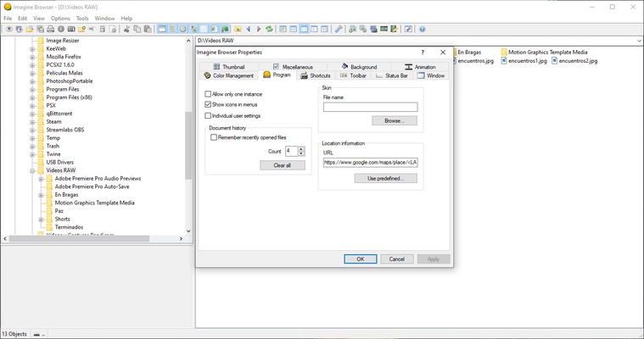Increase the Count spinner value
Viewport: 644px width, 339px height.
[300, 148]
